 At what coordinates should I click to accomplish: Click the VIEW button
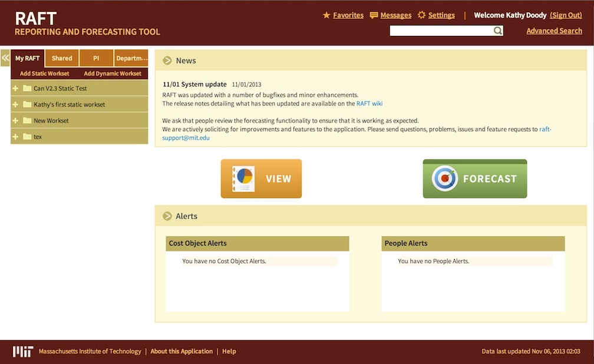pos(262,179)
